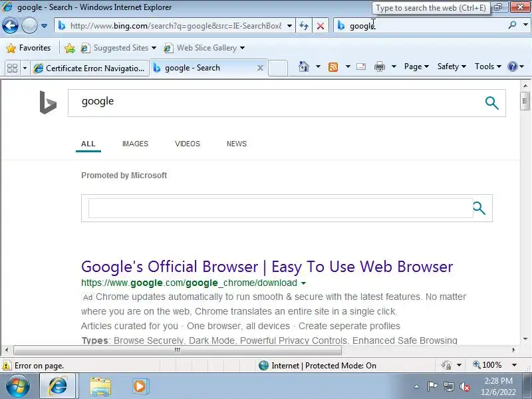
Task: Click the Home toolbar icon
Action: click(304, 66)
